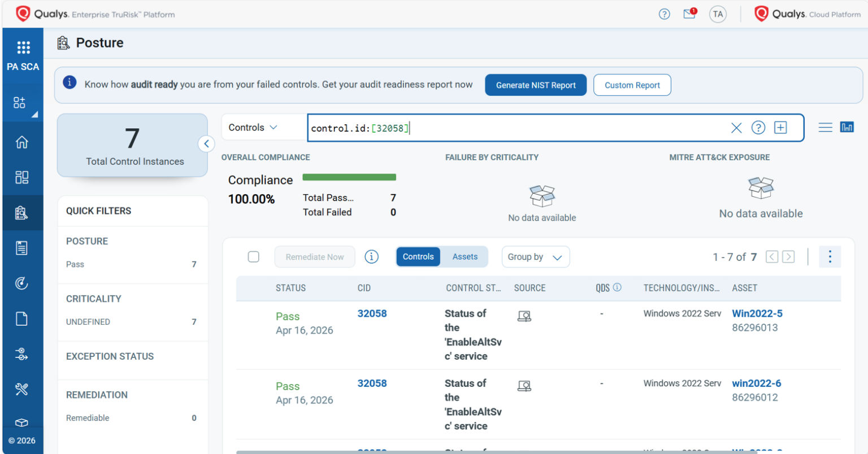868x454 pixels.
Task: Tick the select-all checkbox in table toolbar
Action: pyautogui.click(x=254, y=257)
